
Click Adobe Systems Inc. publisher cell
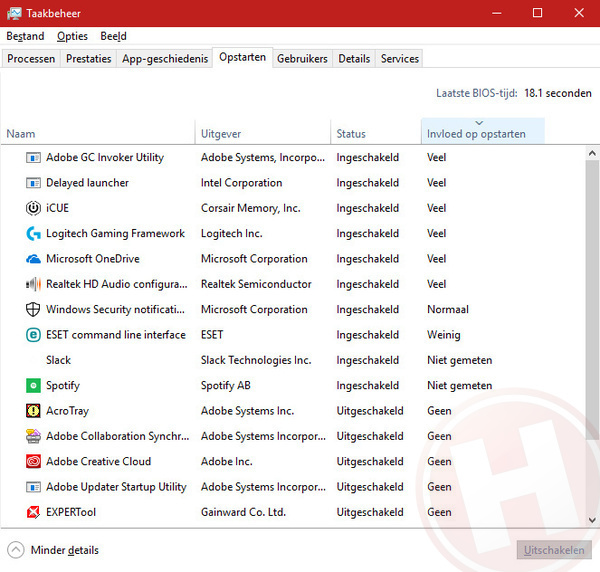click(x=247, y=411)
